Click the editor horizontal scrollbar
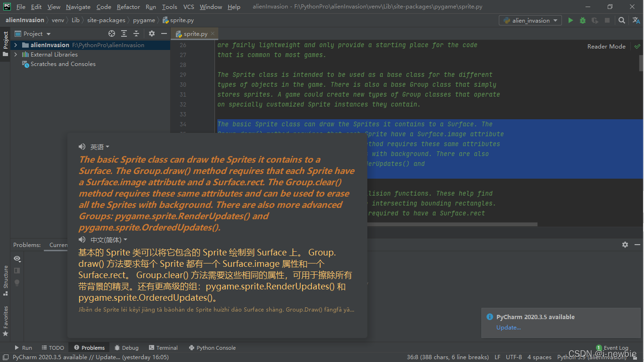This screenshot has height=362, width=644. tap(377, 224)
